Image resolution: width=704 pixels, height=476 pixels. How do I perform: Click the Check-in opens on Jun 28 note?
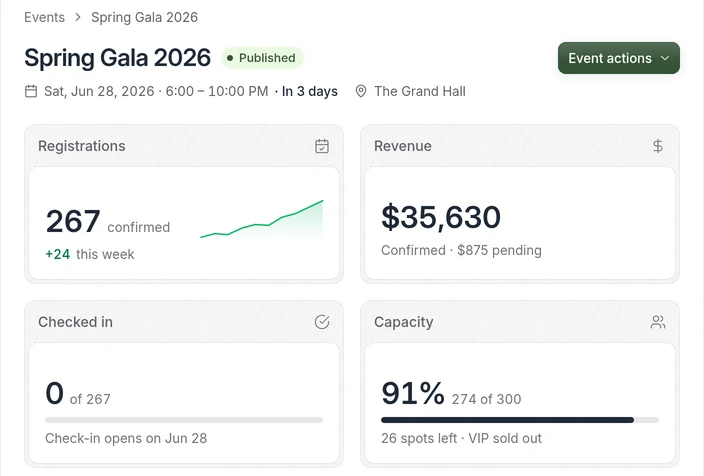pyautogui.click(x=126, y=438)
